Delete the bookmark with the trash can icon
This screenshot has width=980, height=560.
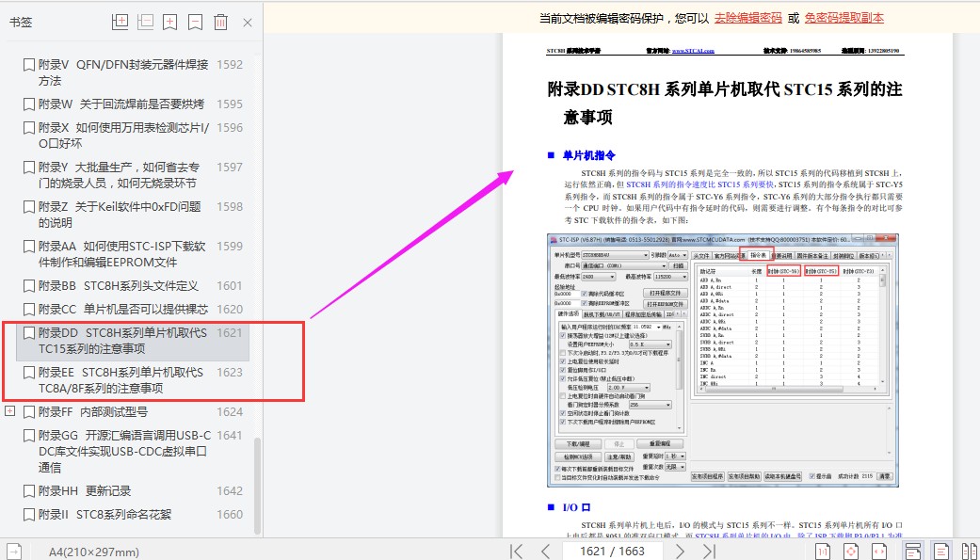click(220, 22)
